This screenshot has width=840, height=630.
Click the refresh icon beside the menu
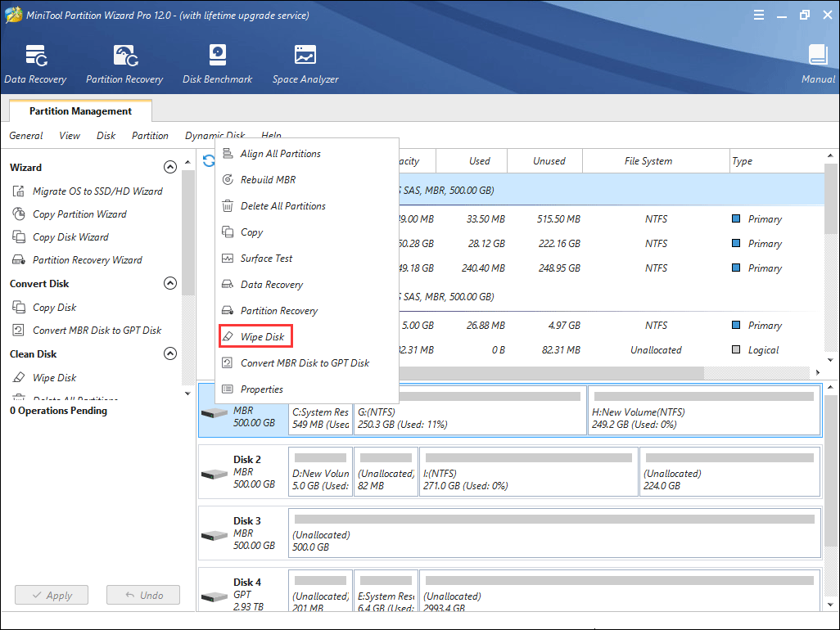(208, 161)
